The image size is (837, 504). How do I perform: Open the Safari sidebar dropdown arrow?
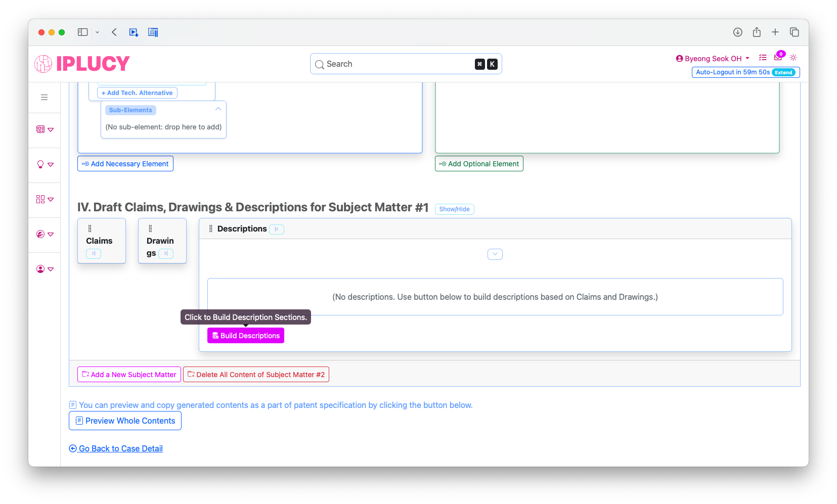[x=98, y=32]
